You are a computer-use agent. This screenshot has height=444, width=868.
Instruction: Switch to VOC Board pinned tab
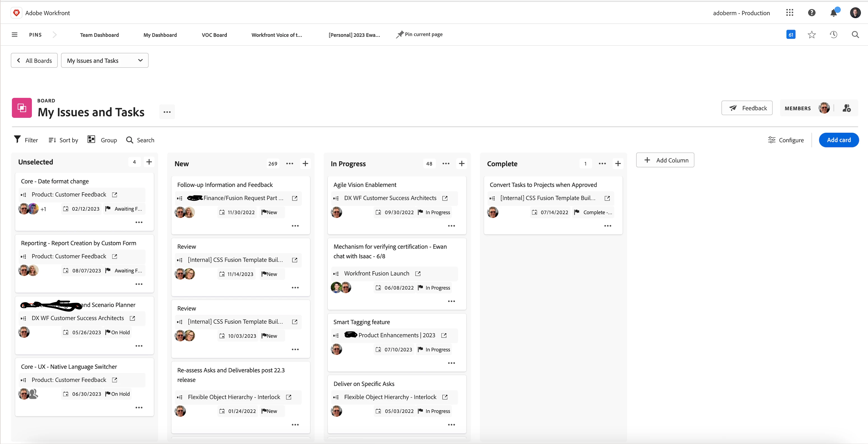tap(214, 35)
